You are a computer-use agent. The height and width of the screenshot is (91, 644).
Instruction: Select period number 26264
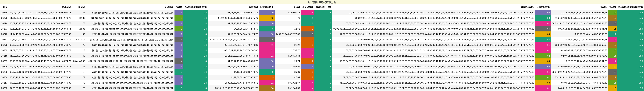tap(4, 78)
